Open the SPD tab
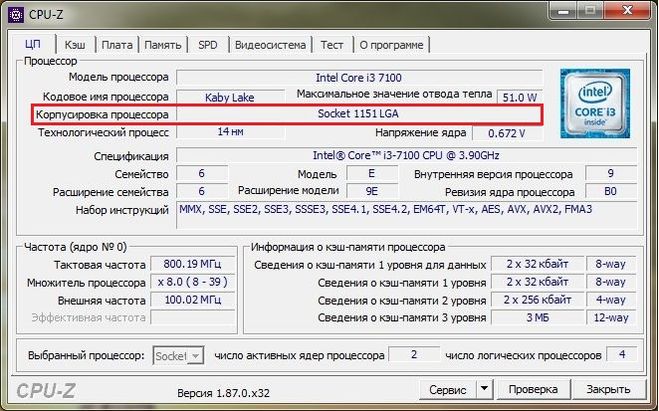 (x=208, y=45)
